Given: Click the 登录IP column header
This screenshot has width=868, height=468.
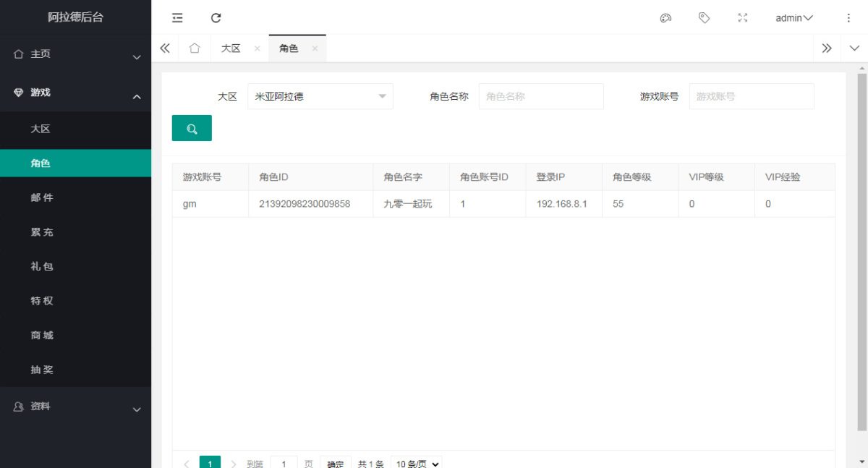Looking at the screenshot, I should pyautogui.click(x=564, y=177).
